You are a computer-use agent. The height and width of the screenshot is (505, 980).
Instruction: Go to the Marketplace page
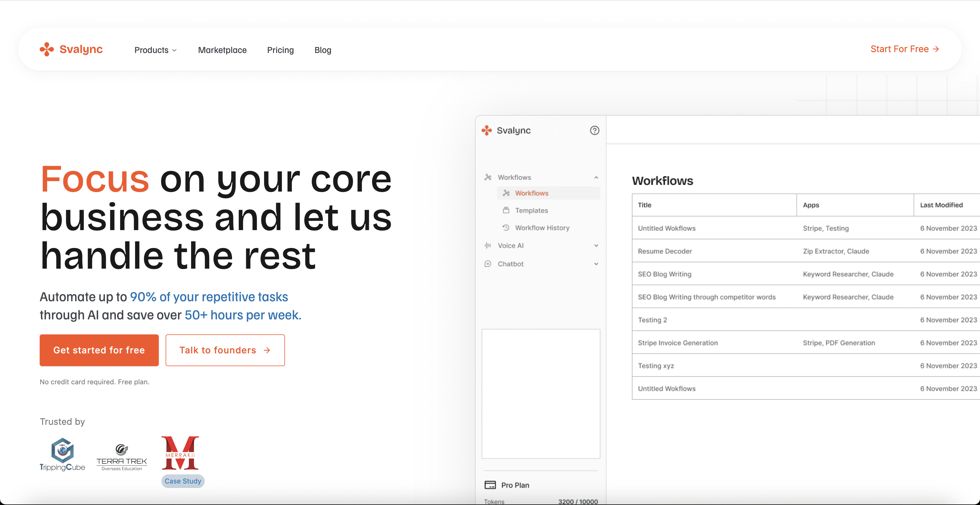tap(222, 50)
